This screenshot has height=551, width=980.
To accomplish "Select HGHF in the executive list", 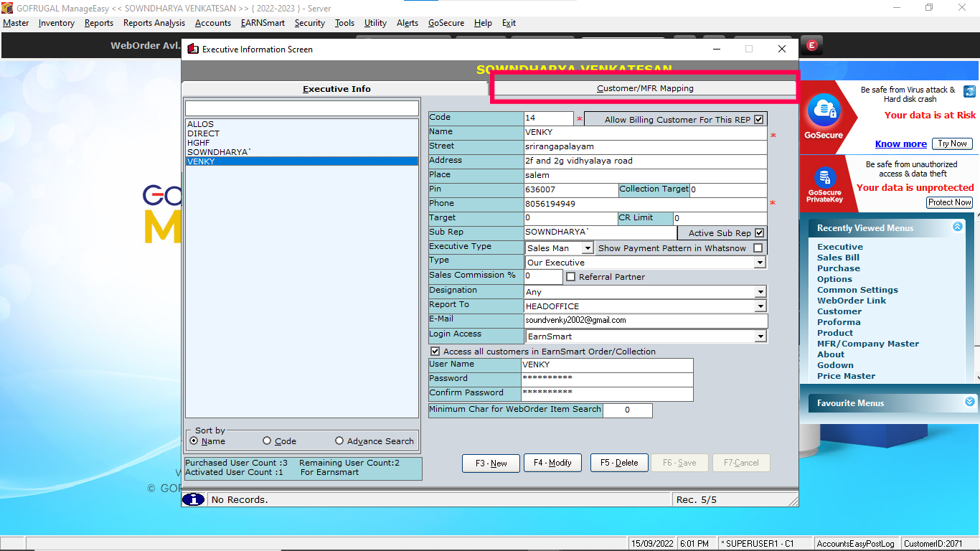I will pos(301,143).
